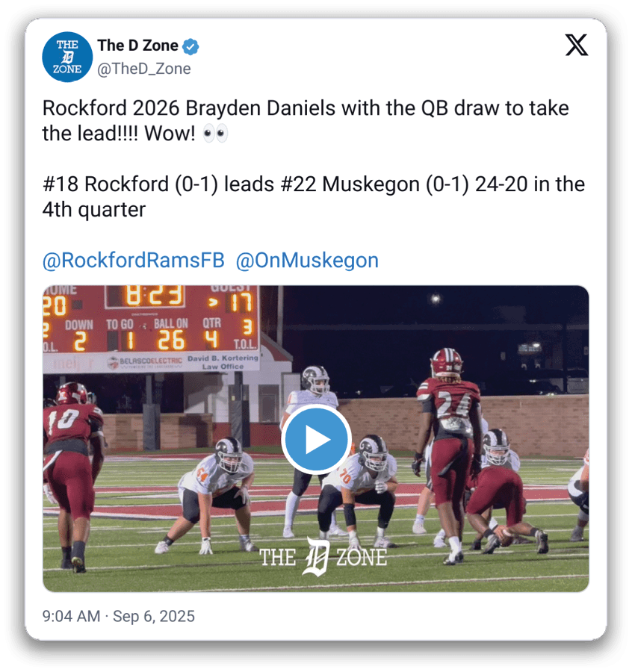
Task: Select the Brayden Daniels QB draw sentence
Action: (x=306, y=120)
